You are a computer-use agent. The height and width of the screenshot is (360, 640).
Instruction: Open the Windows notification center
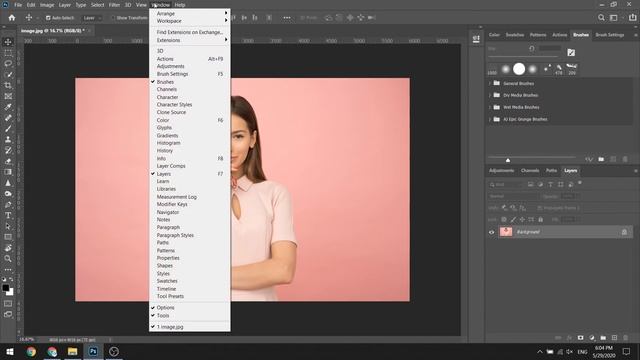click(627, 351)
